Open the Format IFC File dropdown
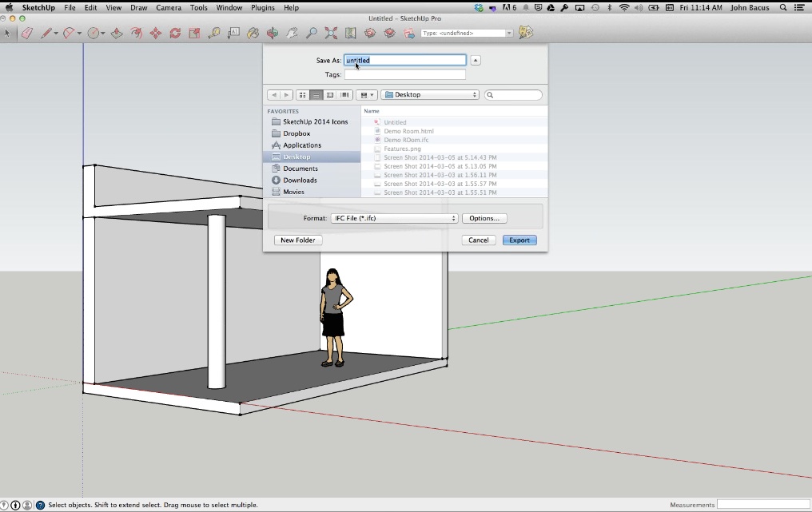 395,219
